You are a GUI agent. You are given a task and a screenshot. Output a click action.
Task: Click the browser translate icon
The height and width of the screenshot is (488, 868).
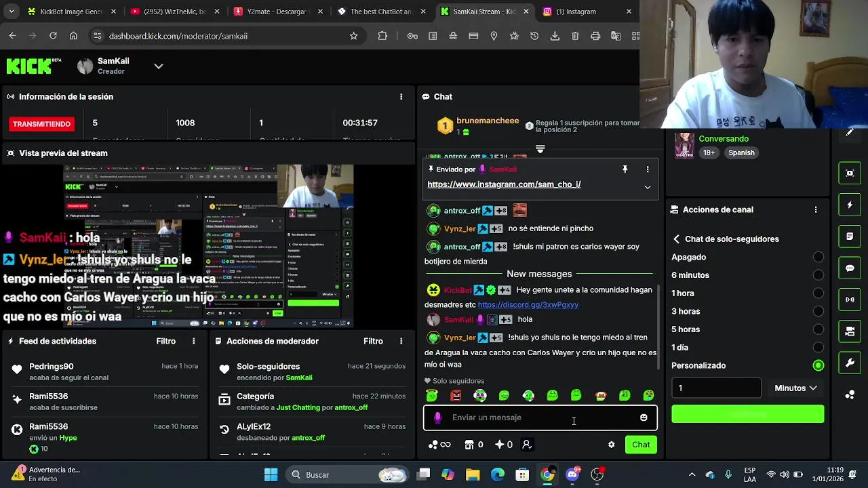click(616, 36)
